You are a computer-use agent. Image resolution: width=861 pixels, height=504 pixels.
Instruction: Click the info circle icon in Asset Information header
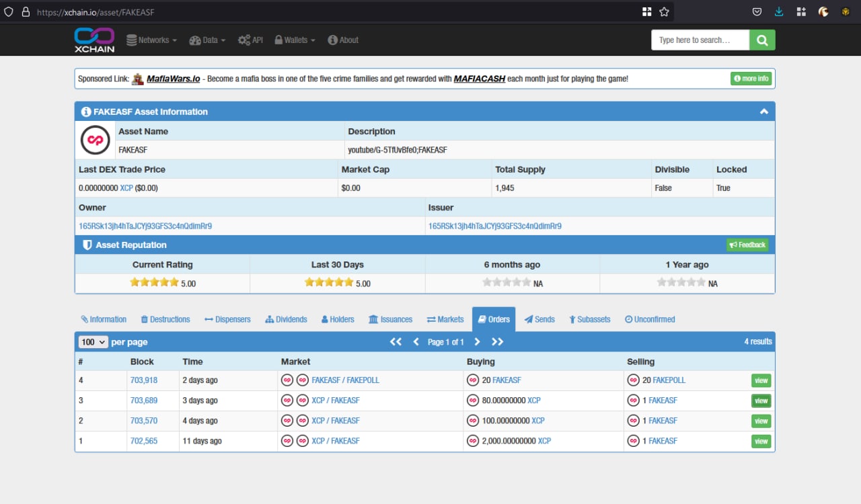[x=86, y=112]
